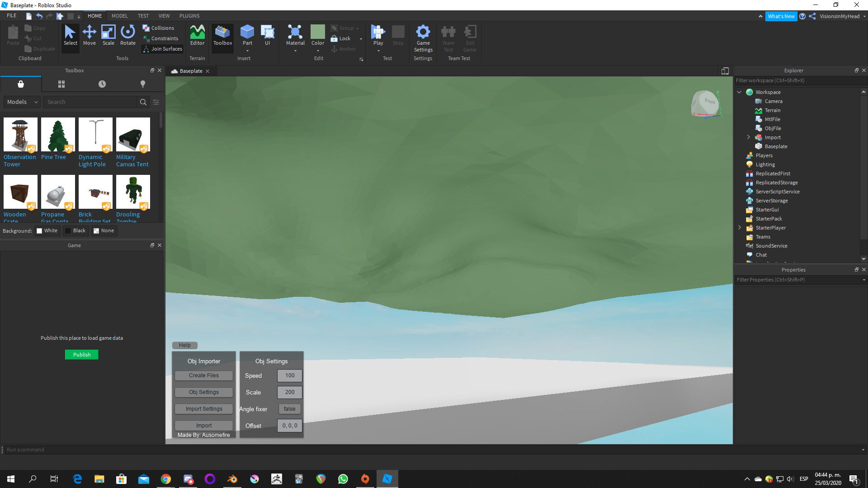The image size is (868, 488).
Task: Expand the Import node in Explorer
Action: click(748, 137)
